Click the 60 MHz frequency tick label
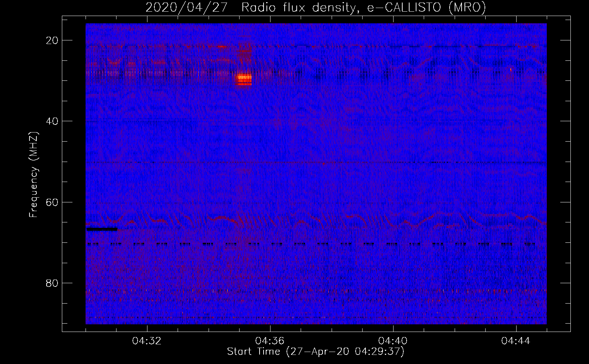 coord(52,202)
